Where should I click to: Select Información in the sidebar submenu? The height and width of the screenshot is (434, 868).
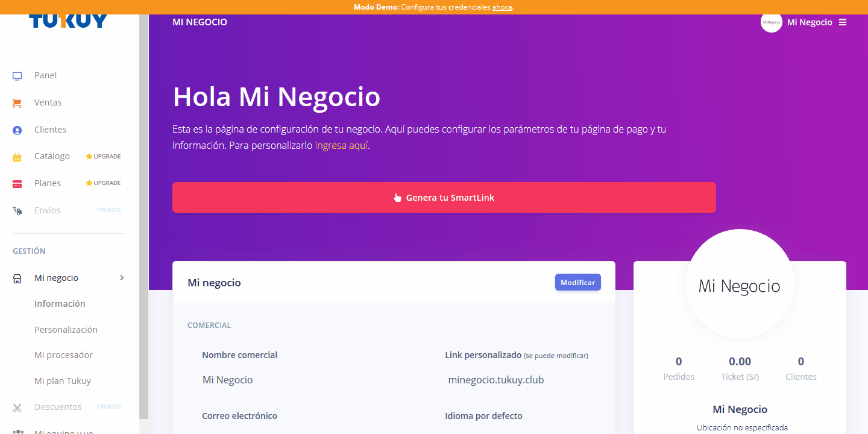coord(60,304)
